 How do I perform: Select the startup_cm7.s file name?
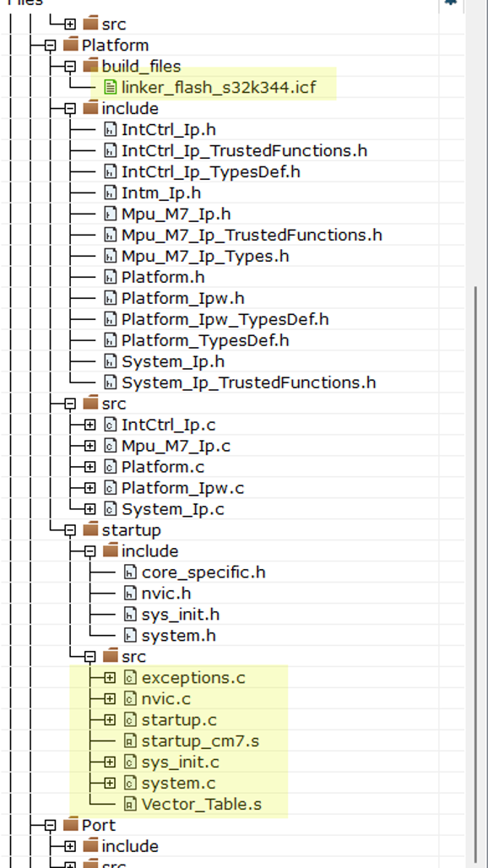[x=200, y=741]
